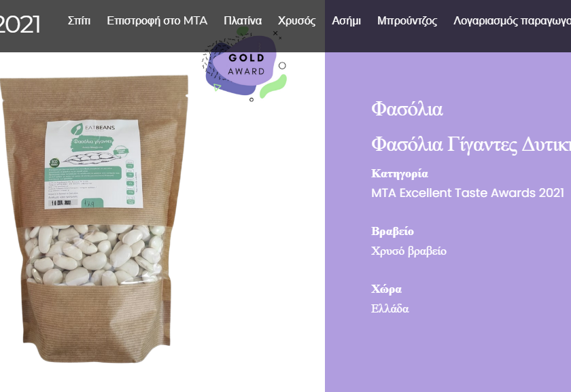This screenshot has height=392, width=571.
Task: Click the Κατηγορία label
Action: point(400,174)
